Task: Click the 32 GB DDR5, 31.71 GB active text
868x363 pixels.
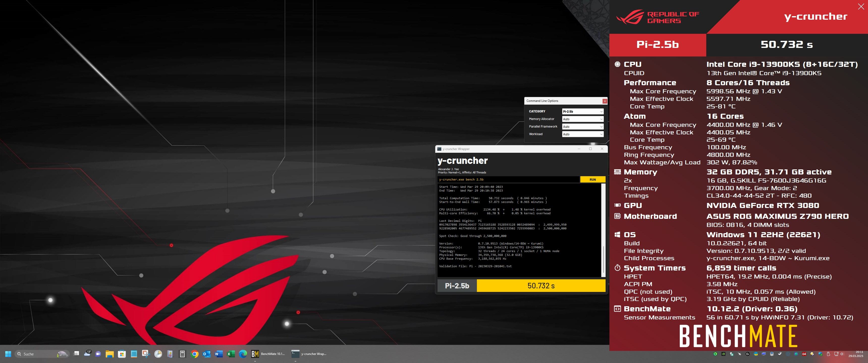Action: click(x=769, y=172)
